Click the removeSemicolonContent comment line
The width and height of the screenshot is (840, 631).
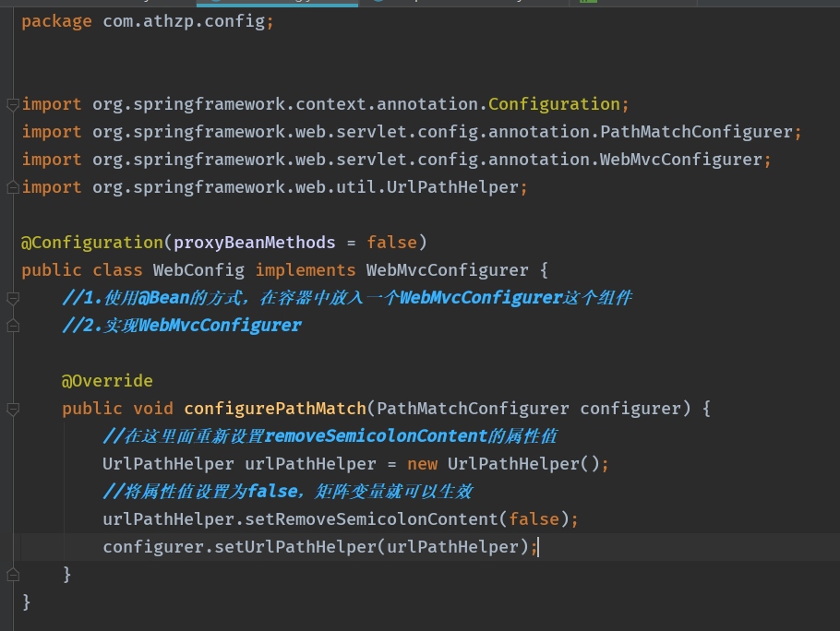coord(330,436)
